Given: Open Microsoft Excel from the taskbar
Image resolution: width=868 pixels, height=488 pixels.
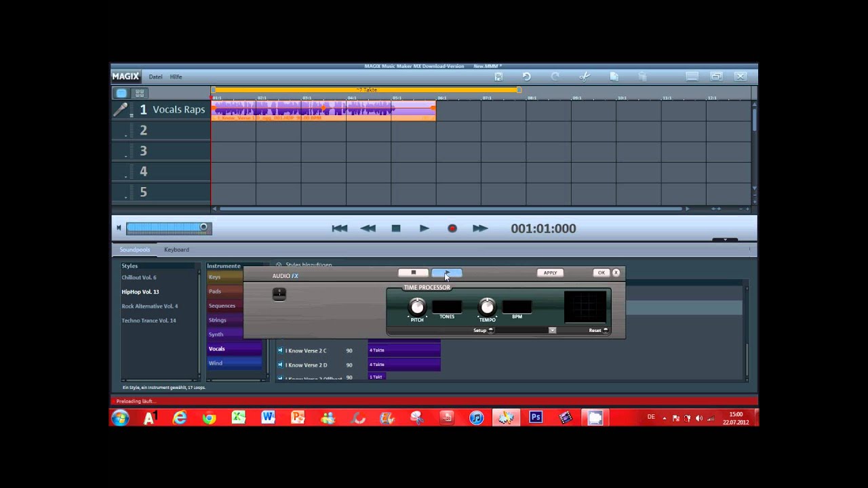Looking at the screenshot, I should pyautogui.click(x=239, y=418).
